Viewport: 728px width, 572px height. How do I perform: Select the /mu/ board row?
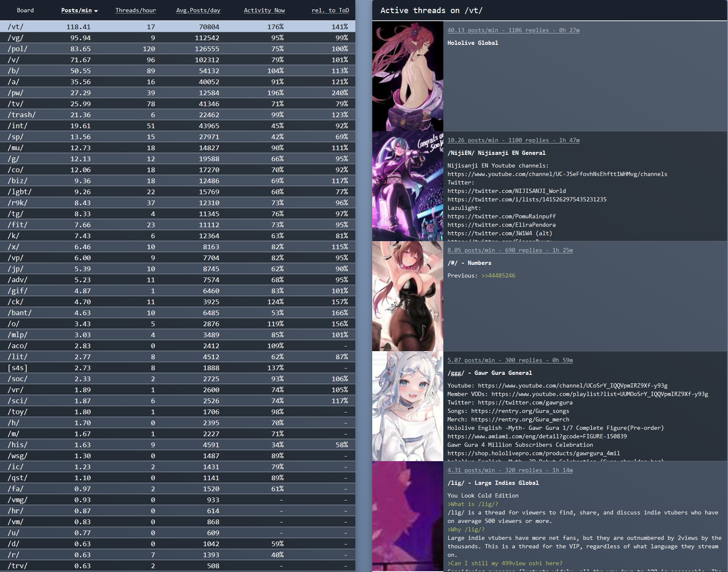178,148
